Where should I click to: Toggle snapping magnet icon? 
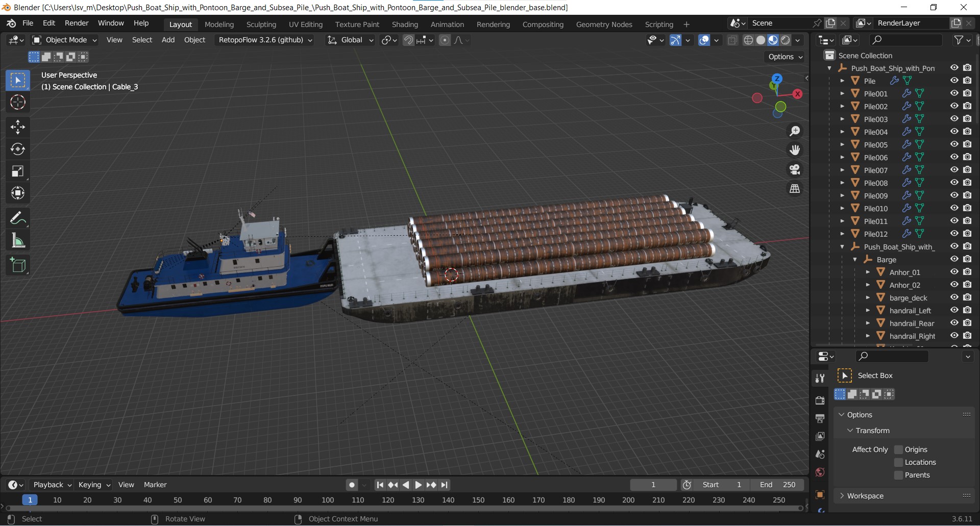(408, 40)
